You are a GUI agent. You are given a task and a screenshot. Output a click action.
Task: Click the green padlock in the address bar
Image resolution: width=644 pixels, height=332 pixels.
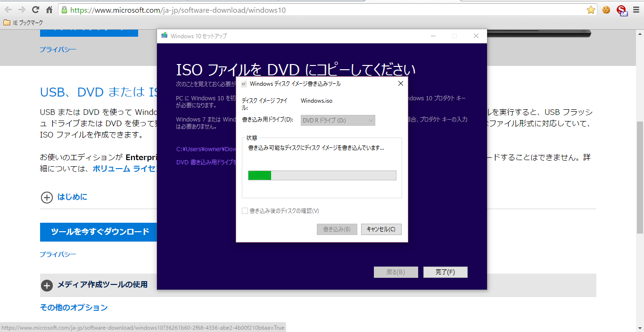point(65,10)
